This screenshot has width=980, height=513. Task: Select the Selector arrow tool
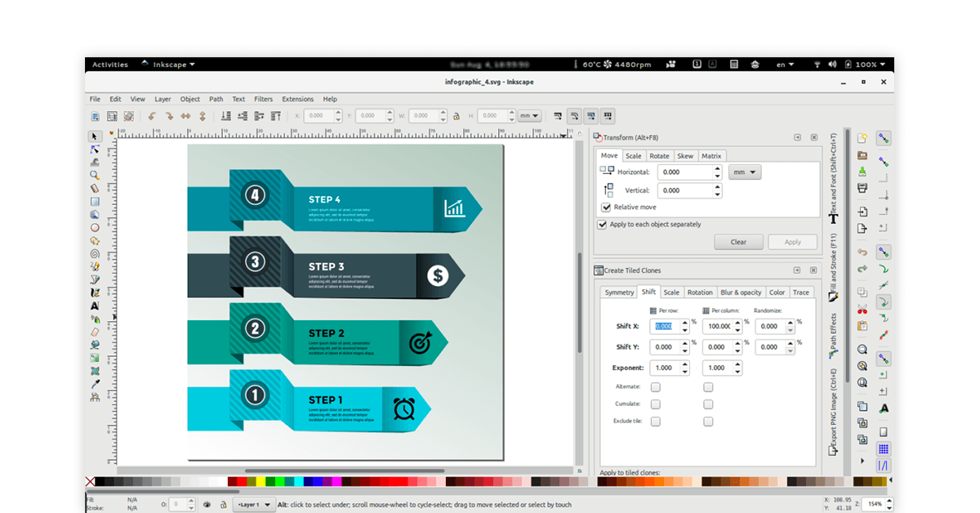click(x=95, y=136)
